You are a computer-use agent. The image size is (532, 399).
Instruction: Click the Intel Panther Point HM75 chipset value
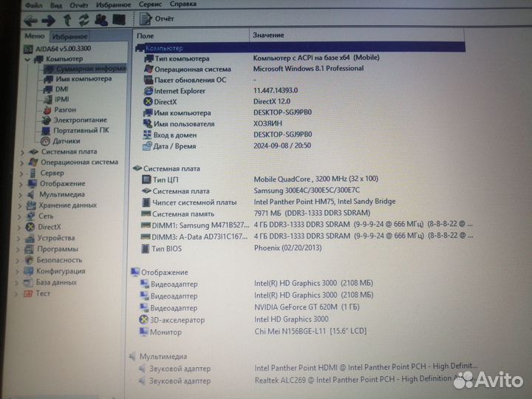pyautogui.click(x=324, y=202)
